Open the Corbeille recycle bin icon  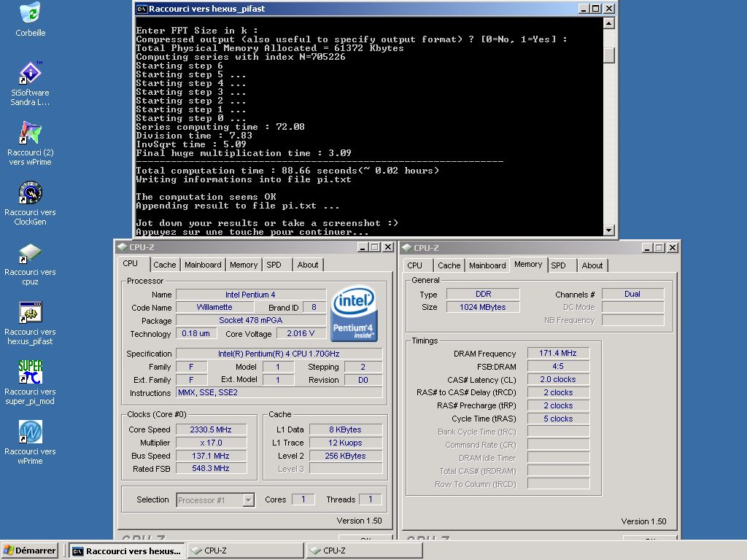coord(31,13)
